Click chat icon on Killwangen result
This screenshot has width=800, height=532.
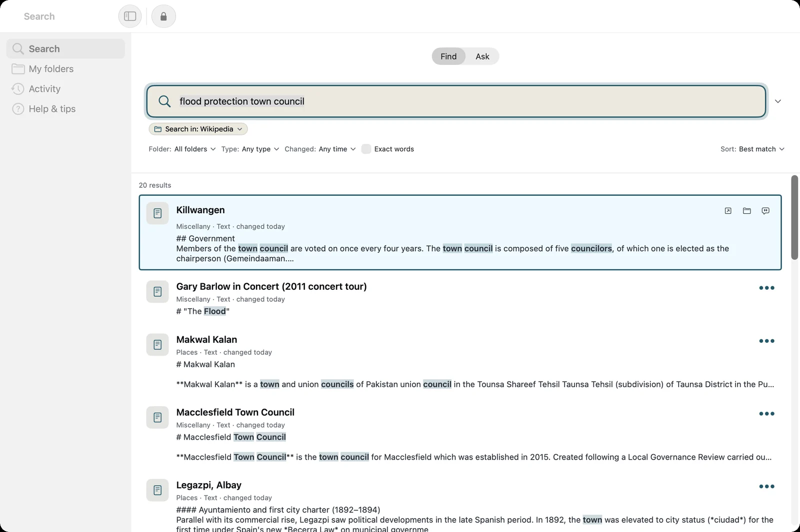pyautogui.click(x=765, y=211)
